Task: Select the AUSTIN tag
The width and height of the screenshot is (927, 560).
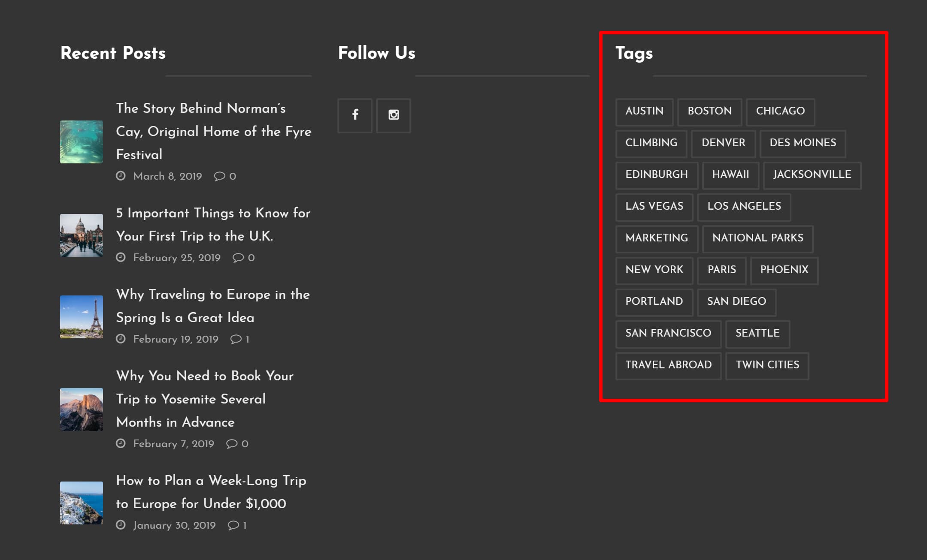Action: (644, 111)
